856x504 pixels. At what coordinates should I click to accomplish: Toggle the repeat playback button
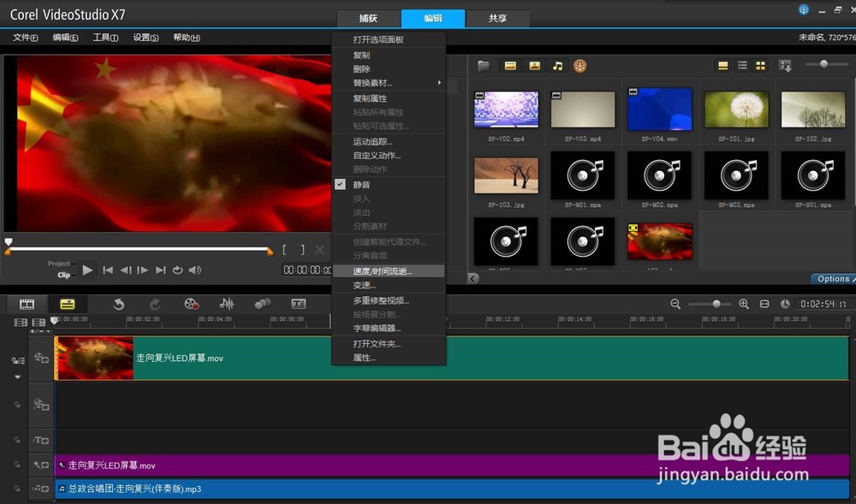[177, 270]
